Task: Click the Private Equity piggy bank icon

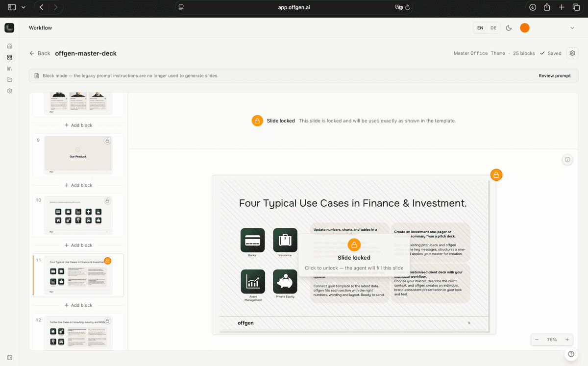Action: [x=285, y=282]
